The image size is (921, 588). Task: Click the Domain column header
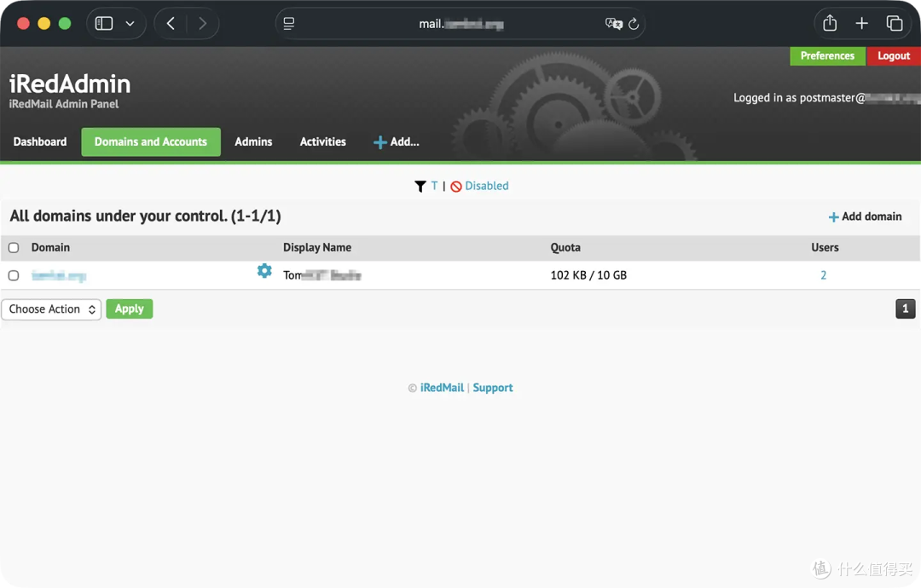coord(50,248)
